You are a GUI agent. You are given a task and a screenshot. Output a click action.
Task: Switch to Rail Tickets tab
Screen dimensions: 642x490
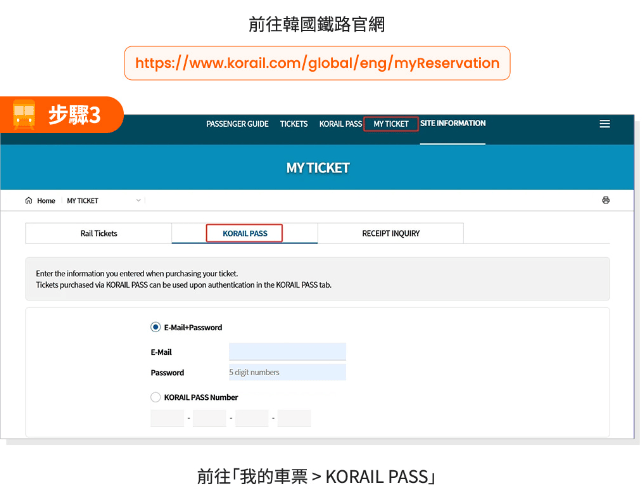coord(98,233)
